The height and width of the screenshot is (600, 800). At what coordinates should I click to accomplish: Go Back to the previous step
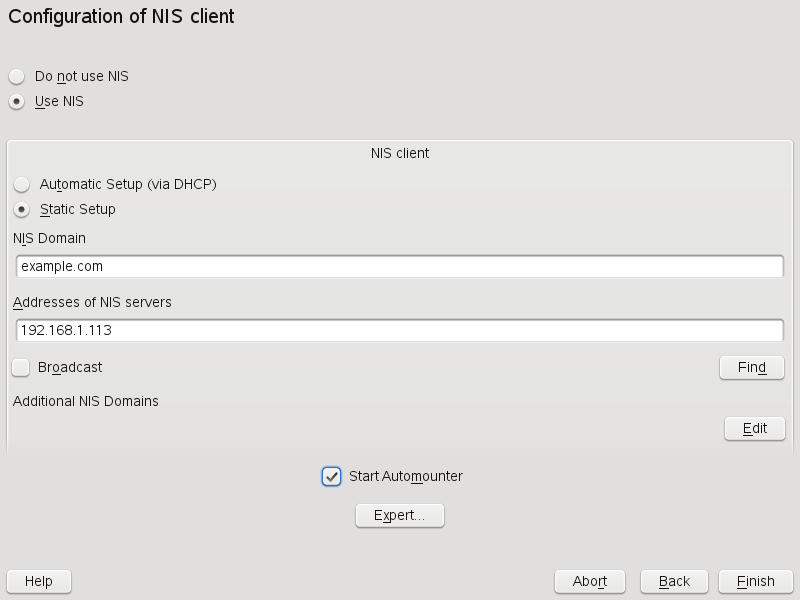(674, 581)
